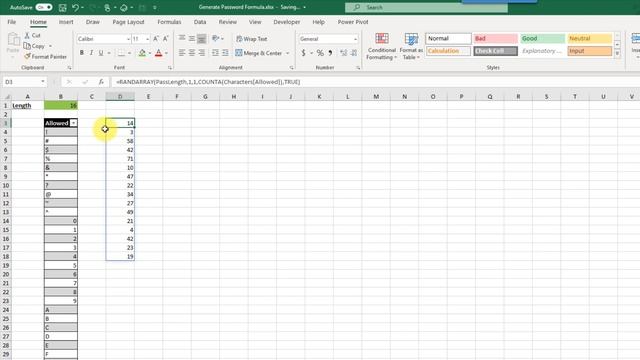Image resolution: width=640 pixels, height=360 pixels.
Task: Open Conditional Formatting menu
Action: [x=382, y=47]
